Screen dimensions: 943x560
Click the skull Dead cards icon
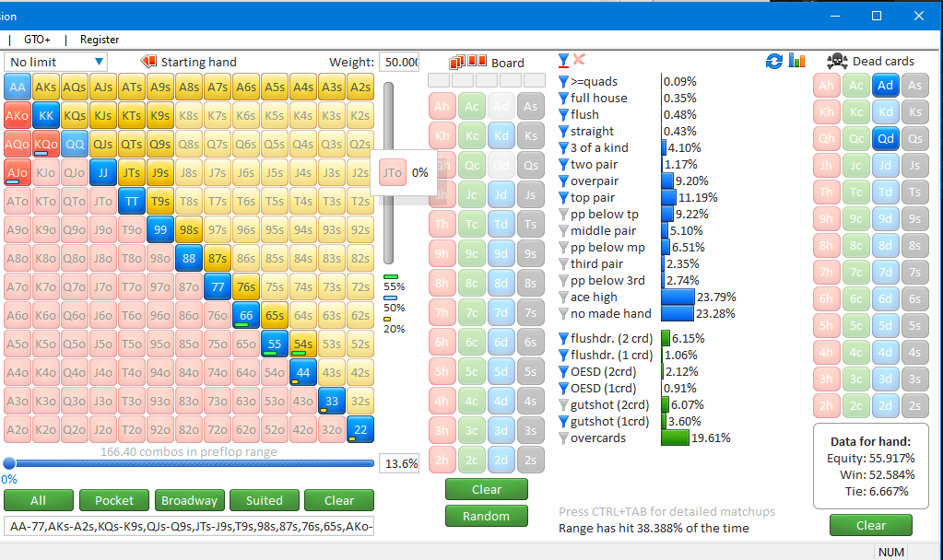coord(837,61)
